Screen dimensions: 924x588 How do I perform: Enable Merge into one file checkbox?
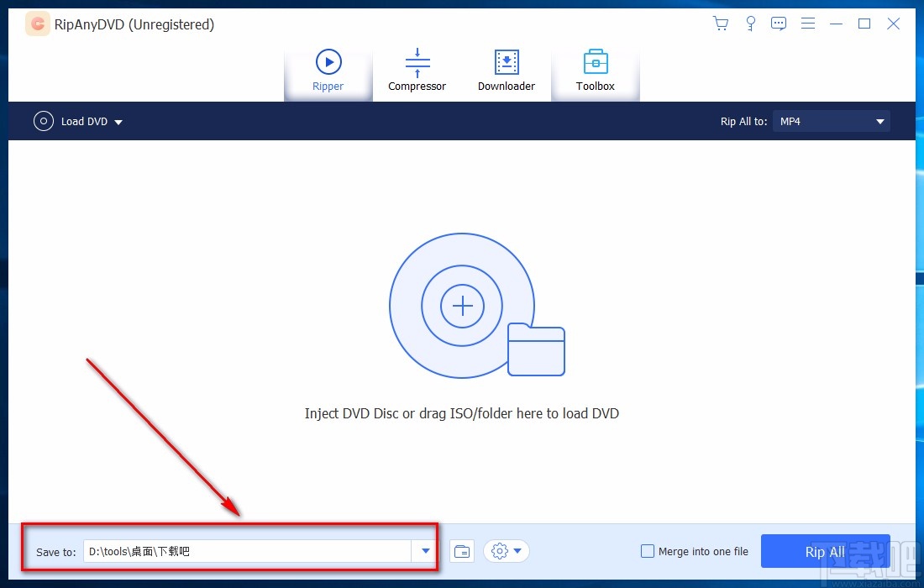coord(647,552)
